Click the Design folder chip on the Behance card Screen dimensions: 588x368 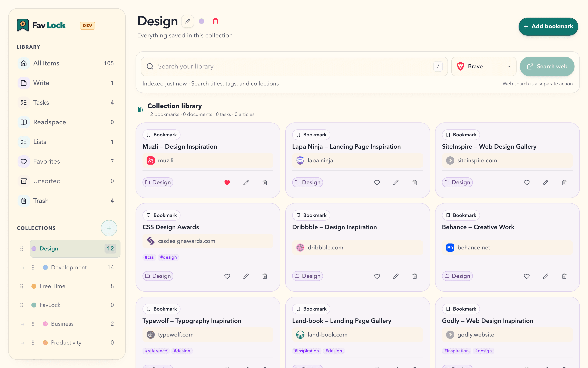pyautogui.click(x=457, y=276)
